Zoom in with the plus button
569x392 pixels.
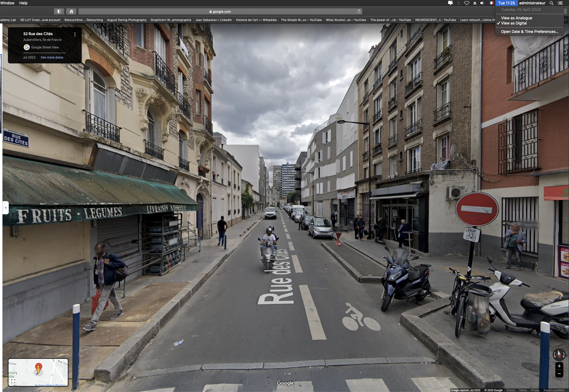coord(559,366)
